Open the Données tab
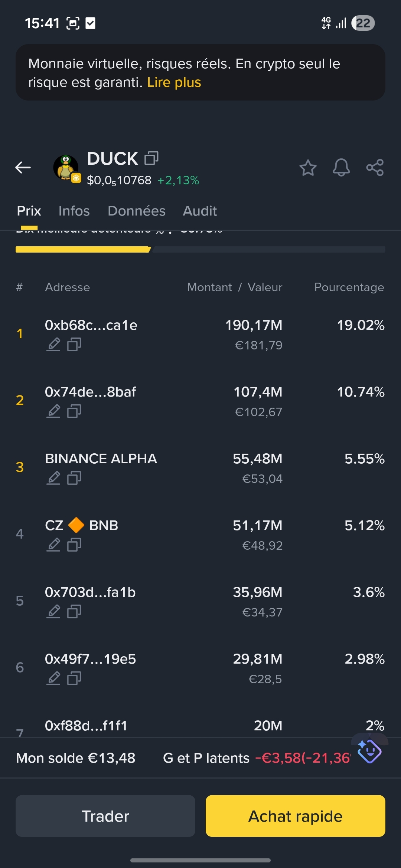This screenshot has height=868, width=401. pyautogui.click(x=136, y=211)
